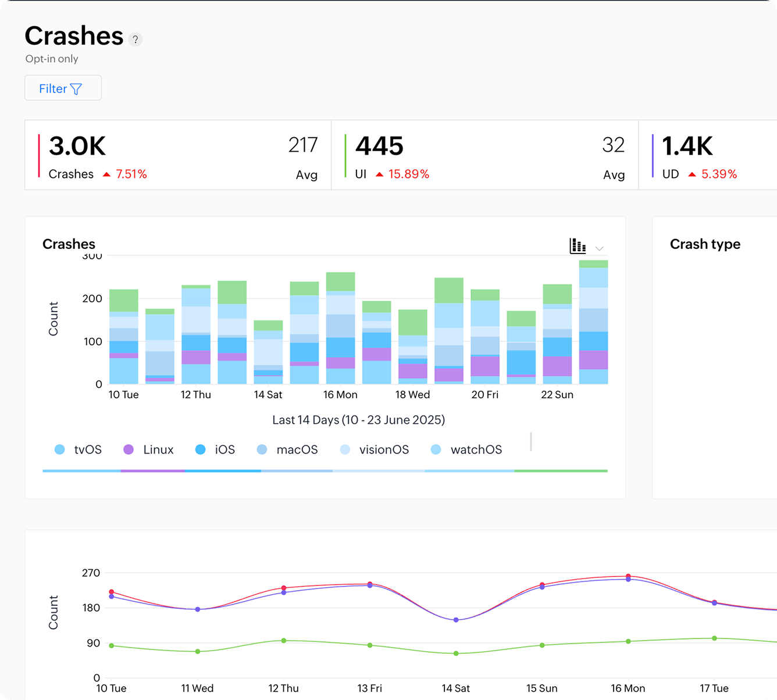The image size is (777, 700).
Task: Click the purple Linux segment in the distribution bar
Action: pos(153,471)
